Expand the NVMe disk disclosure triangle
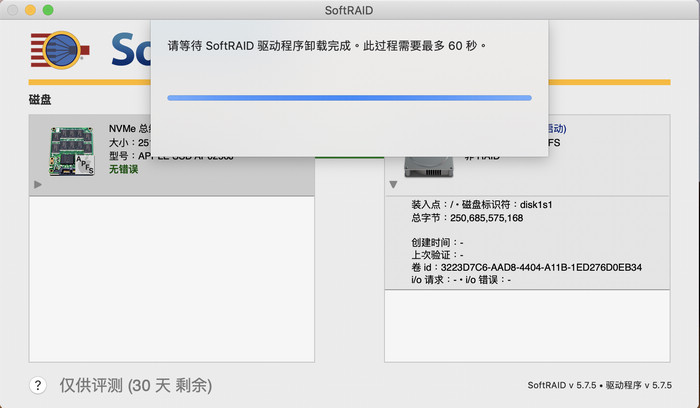Image resolution: width=700 pixels, height=408 pixels. 38,184
